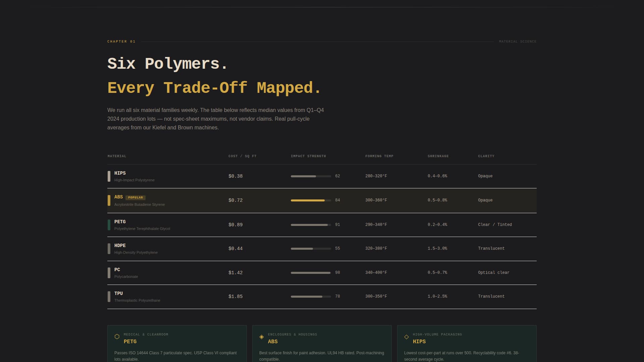Click the diamond outline icon on the HIPS card
The image size is (644, 362).
[407, 337]
